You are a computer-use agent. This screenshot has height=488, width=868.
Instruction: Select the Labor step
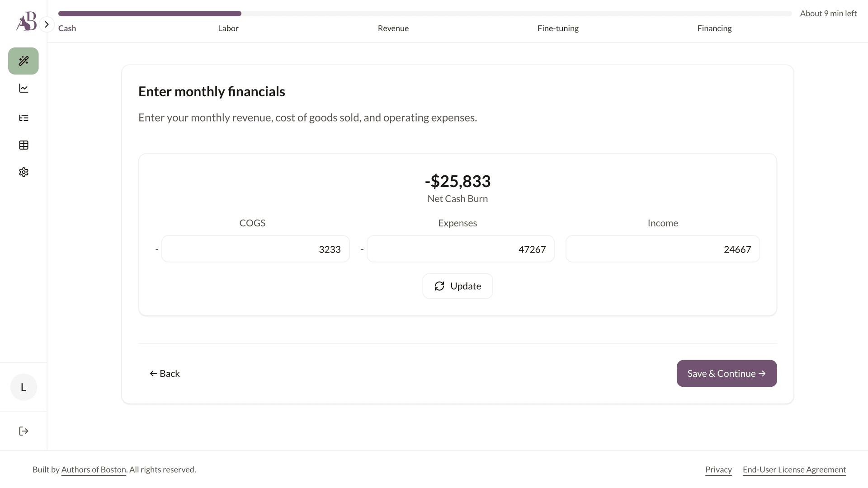pos(228,28)
